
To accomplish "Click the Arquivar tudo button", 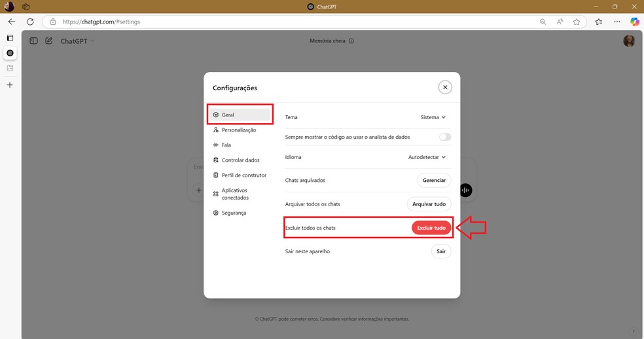I will (x=429, y=204).
